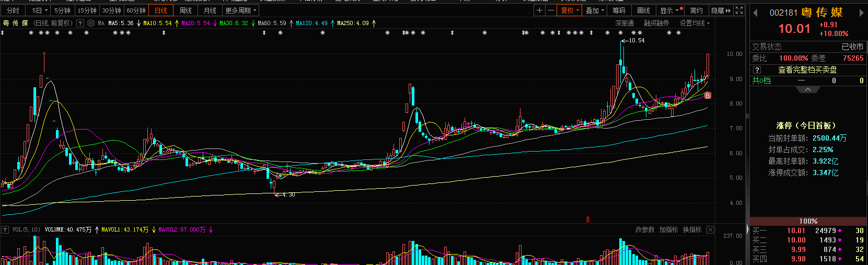Image resolution: width=868 pixels, height=265 pixels.
Task: Switch to the 月线 monthly chart
Action: pyautogui.click(x=210, y=10)
